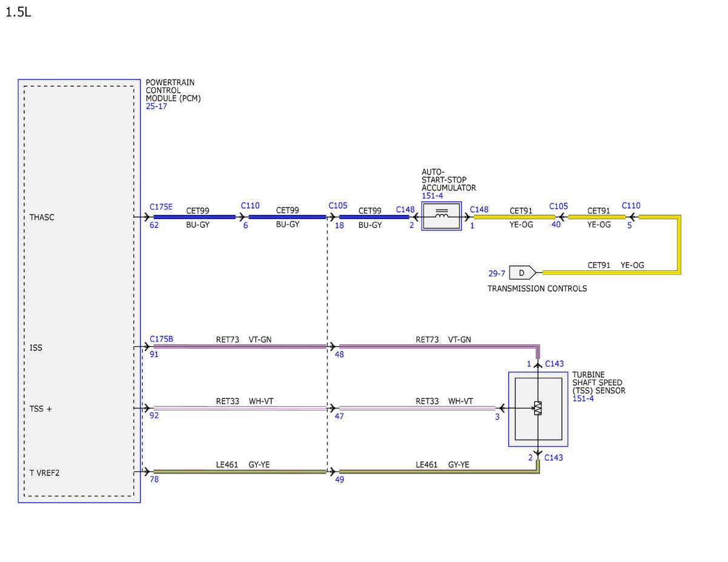Select the C143 label at sensor pin 2
The image size is (728, 562).
pos(553,458)
